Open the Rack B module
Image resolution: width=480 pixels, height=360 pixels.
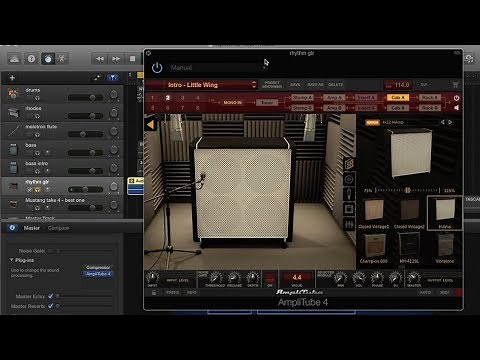(430, 108)
